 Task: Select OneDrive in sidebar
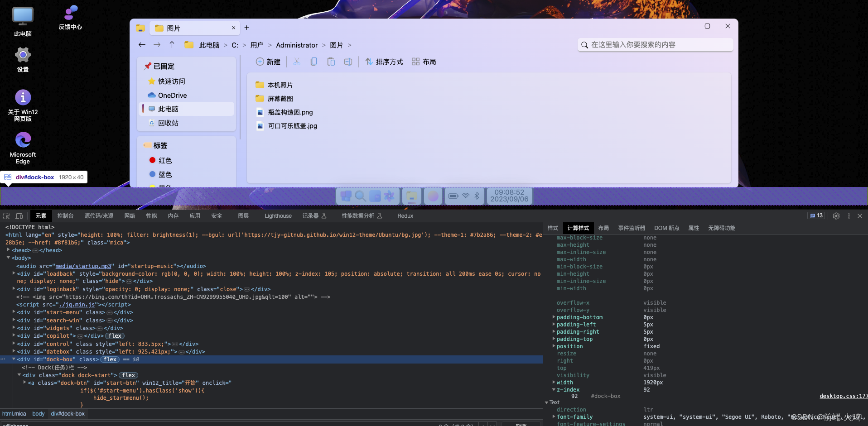tap(187, 95)
